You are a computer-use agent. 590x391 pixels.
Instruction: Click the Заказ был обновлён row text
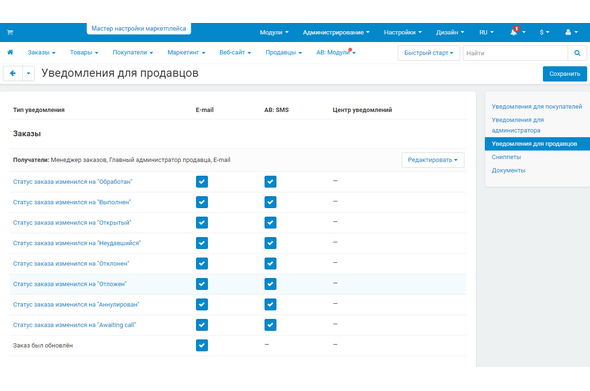(43, 345)
